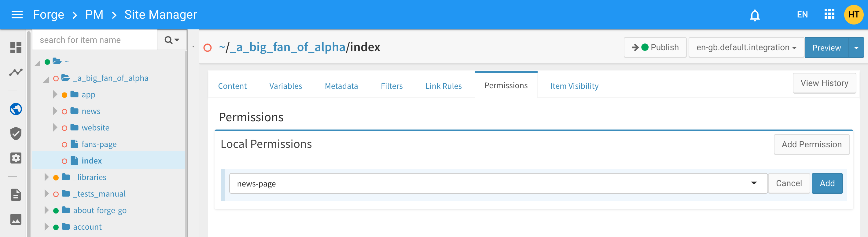This screenshot has height=237, width=868.
Task: Open the notifications bell
Action: (754, 15)
